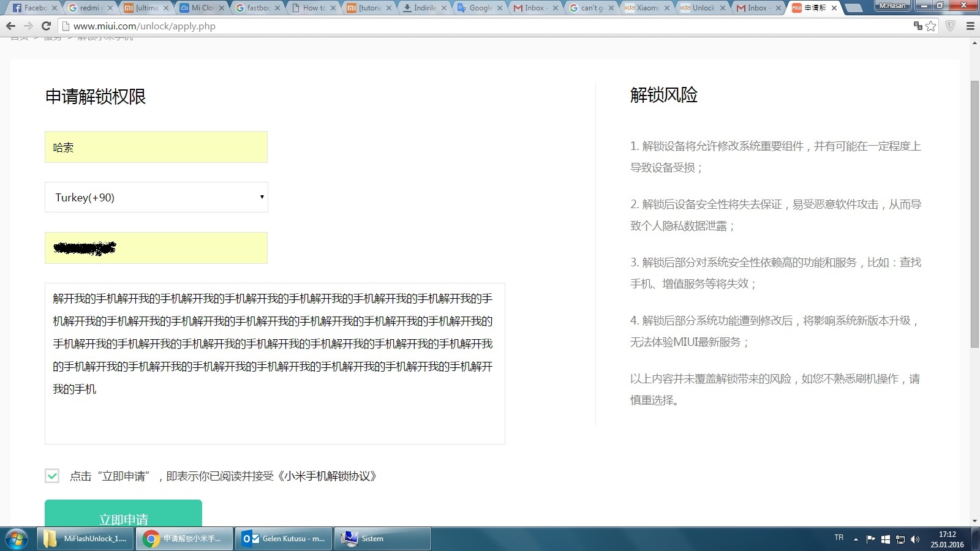The height and width of the screenshot is (551, 980).
Task: Open MiFlashUnlock folder in taskbar
Action: point(86,539)
